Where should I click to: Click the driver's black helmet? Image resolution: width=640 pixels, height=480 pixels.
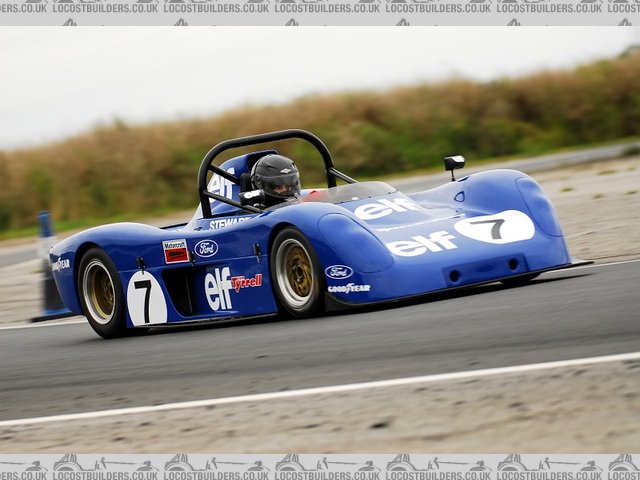pos(276,178)
